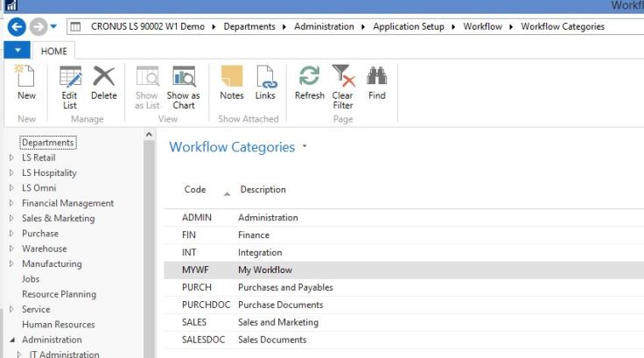This screenshot has width=644, height=358.
Task: Expand the LS Hospitality tree node
Action: pyautogui.click(x=11, y=172)
